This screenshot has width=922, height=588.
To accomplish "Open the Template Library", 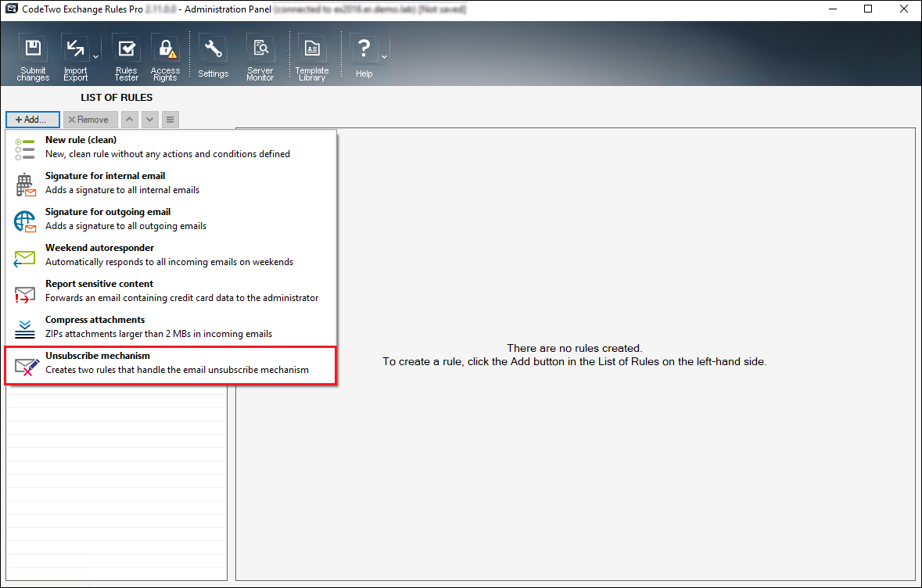I will 312,57.
